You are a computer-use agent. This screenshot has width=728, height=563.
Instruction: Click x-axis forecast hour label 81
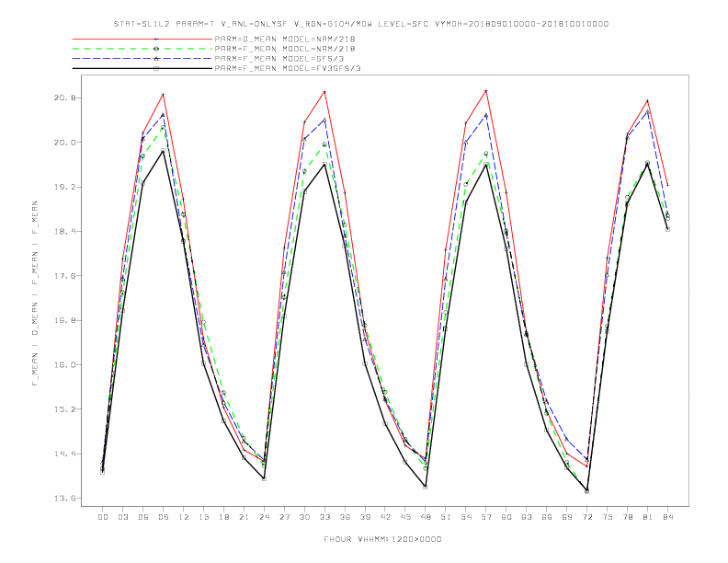click(x=648, y=517)
